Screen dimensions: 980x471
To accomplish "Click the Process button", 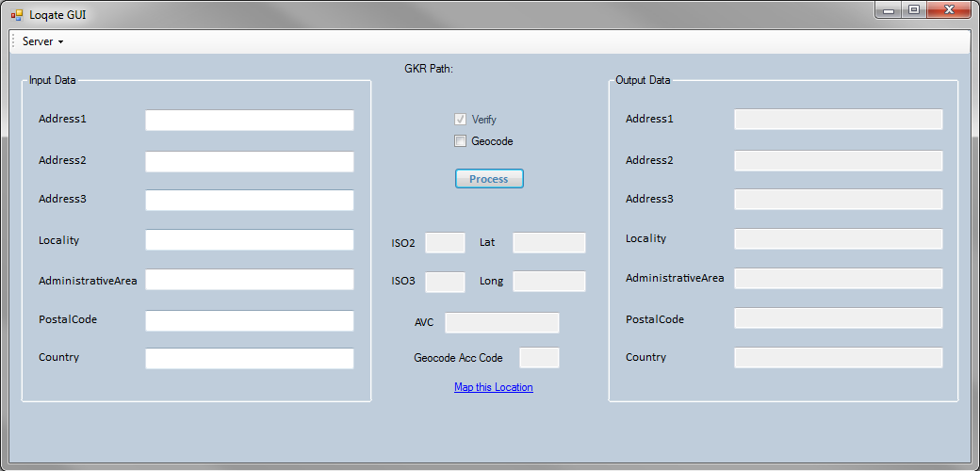I will 489,179.
